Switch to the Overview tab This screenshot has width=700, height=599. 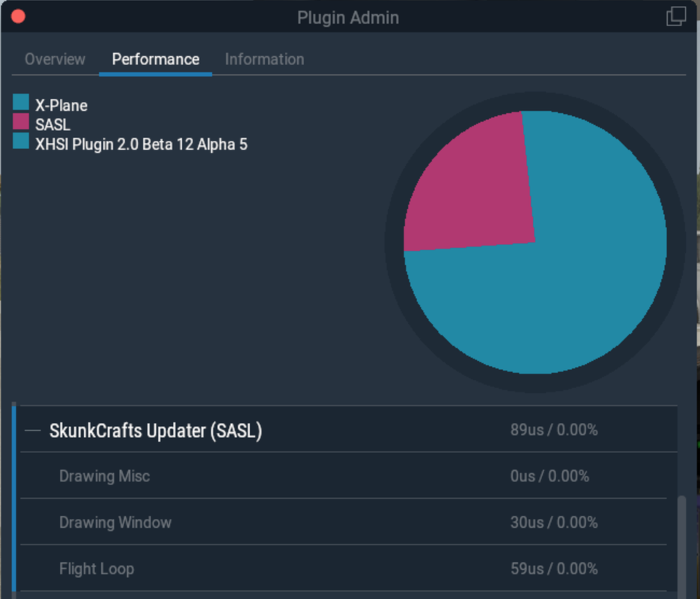coord(55,59)
